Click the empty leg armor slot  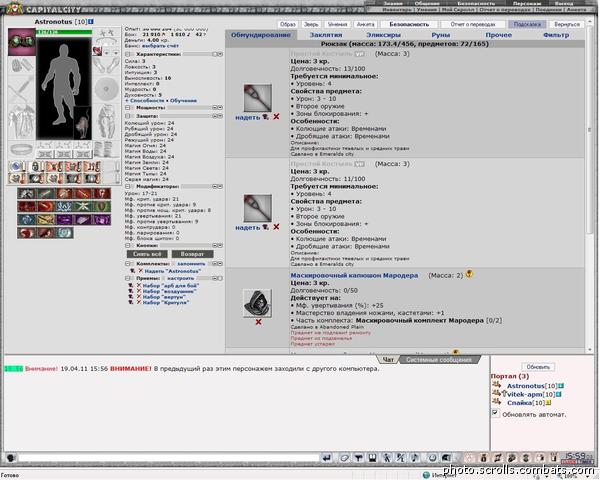coord(106,122)
